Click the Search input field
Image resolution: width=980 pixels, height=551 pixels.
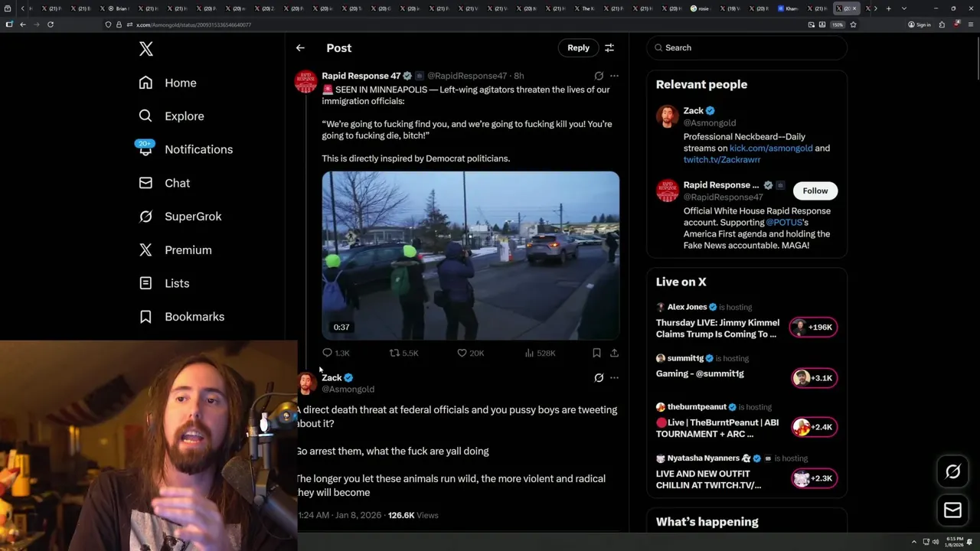point(746,47)
